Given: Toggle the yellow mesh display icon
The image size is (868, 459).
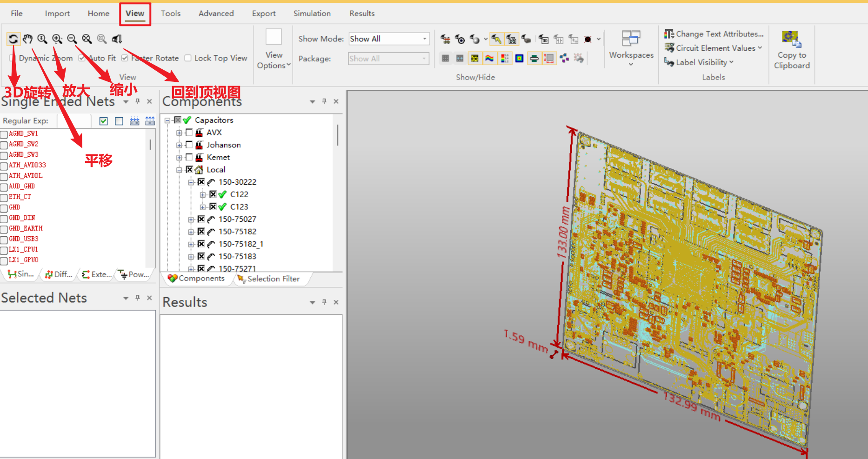Looking at the screenshot, I should tap(474, 58).
